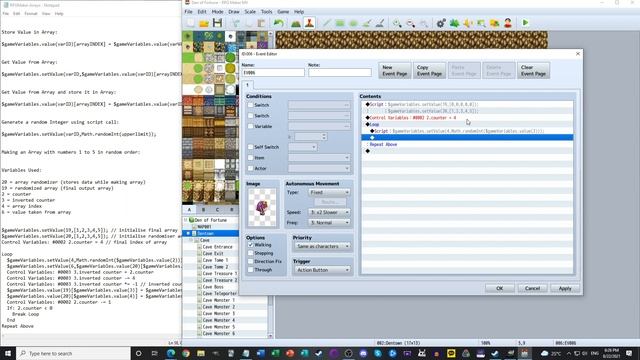Click the green Playtest arrow icon
This screenshot has width=640, height=360.
(525, 23)
